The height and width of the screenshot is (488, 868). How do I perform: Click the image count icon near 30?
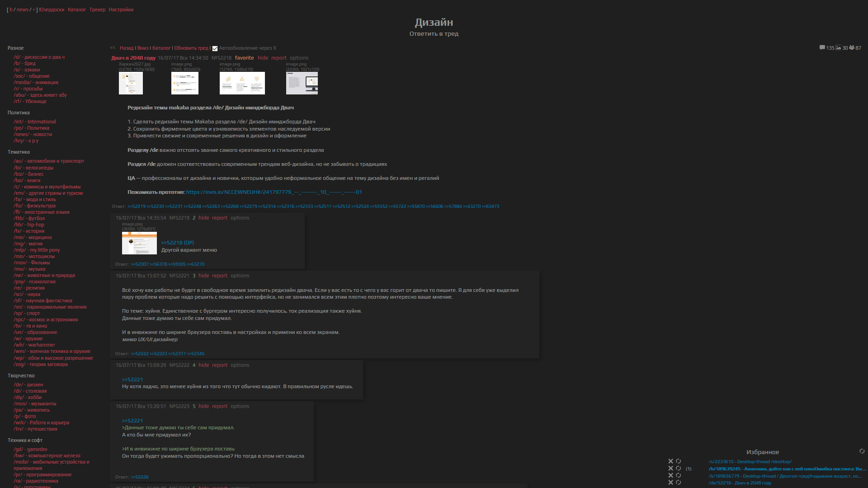(838, 47)
